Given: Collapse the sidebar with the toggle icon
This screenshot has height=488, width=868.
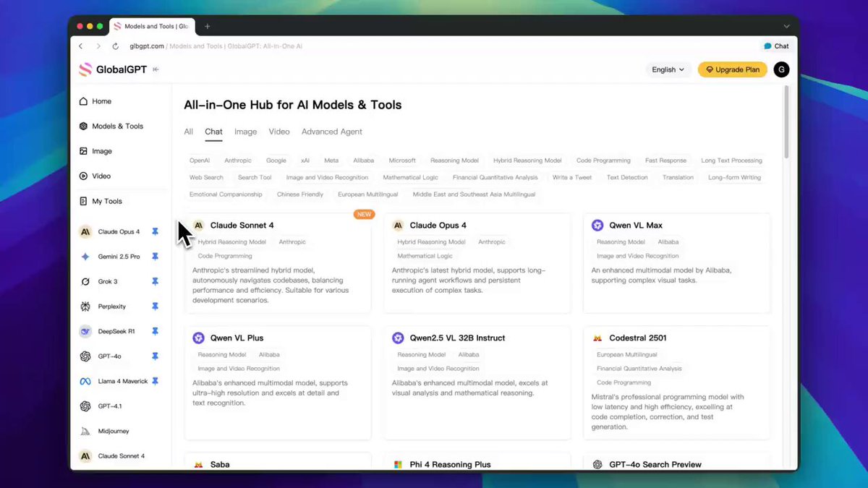Looking at the screenshot, I should pos(156,69).
